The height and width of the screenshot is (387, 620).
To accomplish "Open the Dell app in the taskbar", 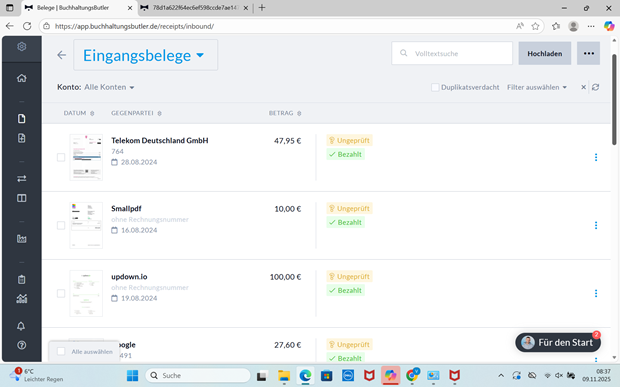I will click(348, 376).
